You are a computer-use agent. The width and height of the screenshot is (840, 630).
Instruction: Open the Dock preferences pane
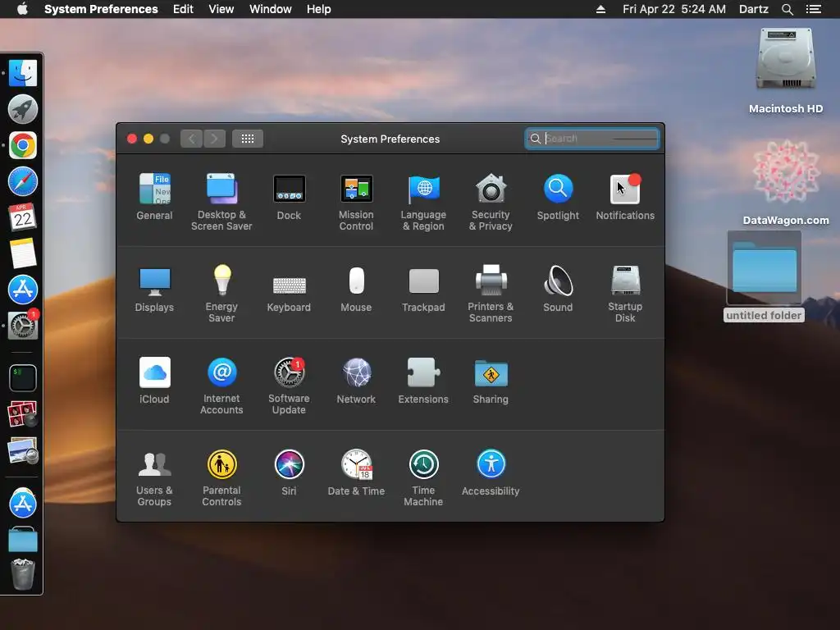point(290,196)
